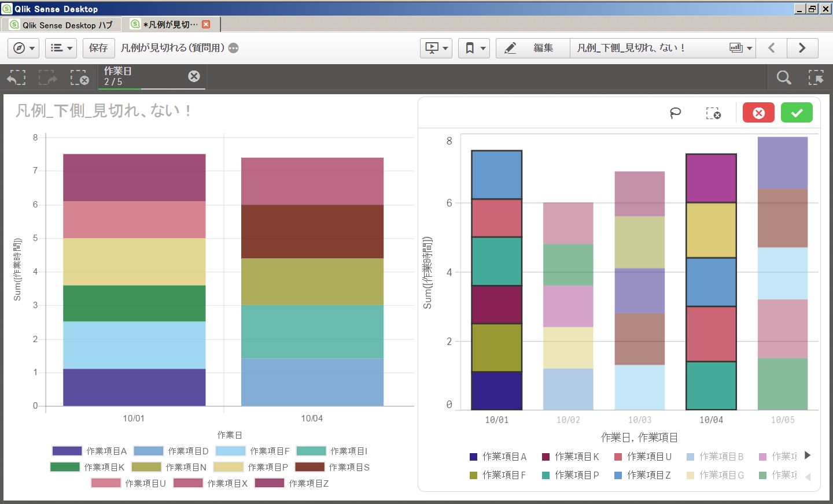
Task: Select 作業項目U in right chart legend
Action: pyautogui.click(x=643, y=457)
